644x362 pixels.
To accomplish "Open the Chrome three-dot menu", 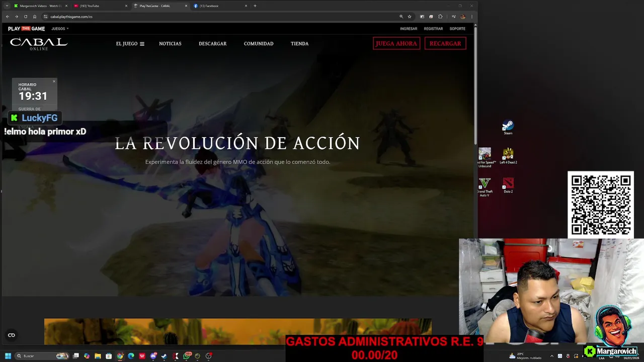I will [472, 17].
